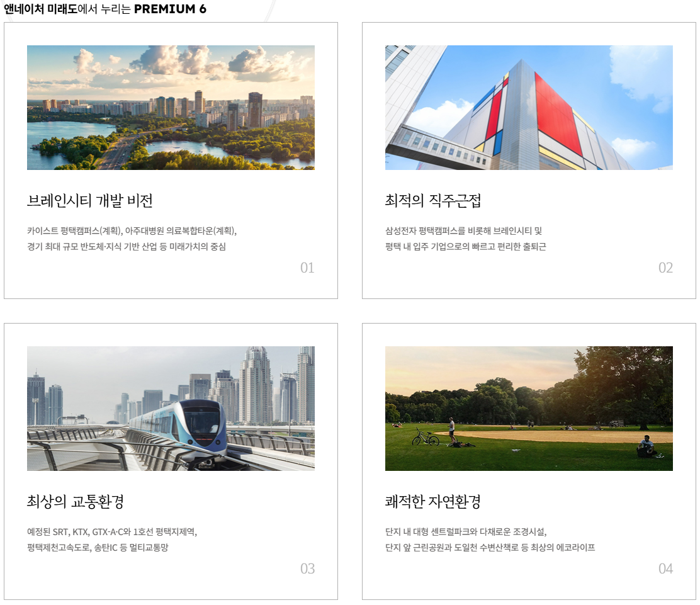
Task: Open the train on bridge photo
Action: 171,408
